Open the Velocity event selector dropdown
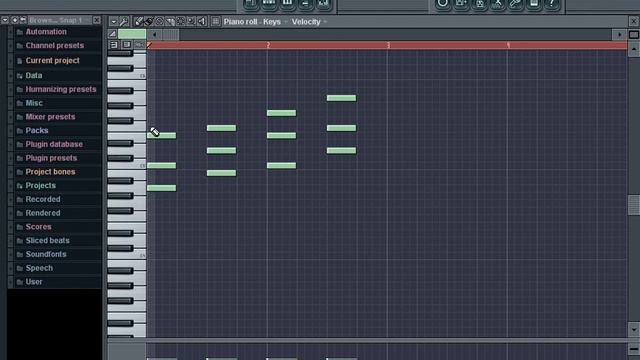640x360 pixels. [325, 22]
